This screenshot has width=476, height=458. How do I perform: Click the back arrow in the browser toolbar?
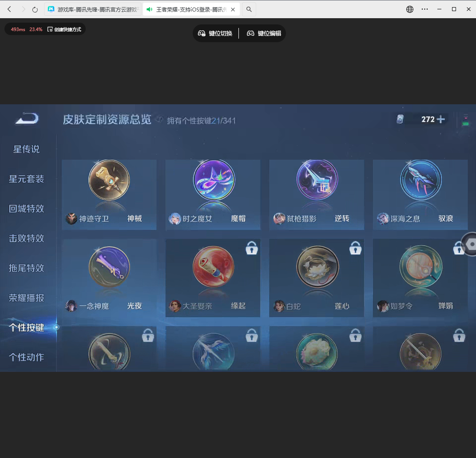click(x=9, y=8)
